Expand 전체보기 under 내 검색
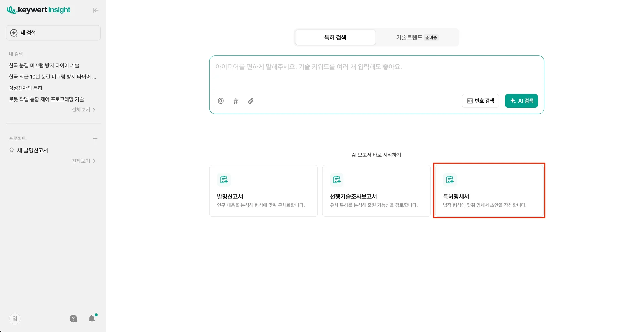Viewport: 644px width, 332px height. [83, 110]
